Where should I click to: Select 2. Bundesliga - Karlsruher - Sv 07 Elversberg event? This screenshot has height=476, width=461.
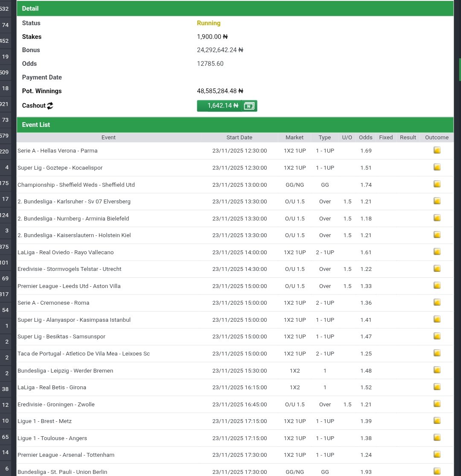pyautogui.click(x=74, y=201)
